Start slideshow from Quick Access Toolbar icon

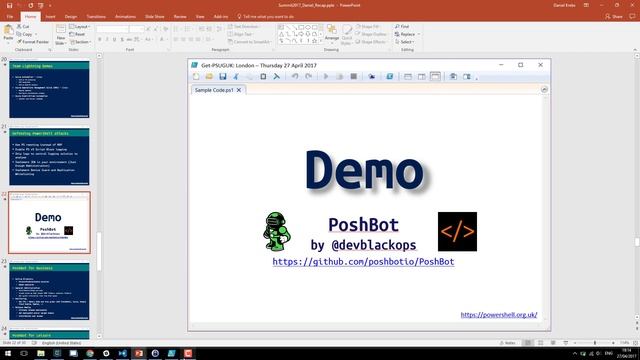click(40, 5)
